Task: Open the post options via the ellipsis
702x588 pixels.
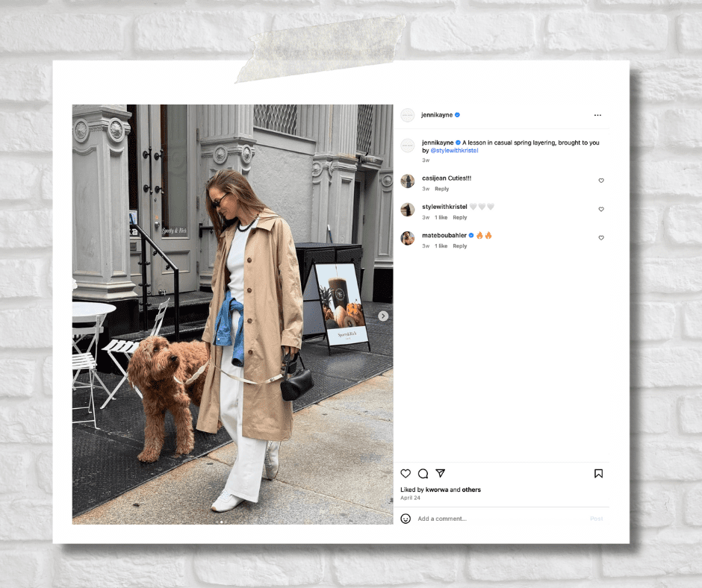Action: 597,115
